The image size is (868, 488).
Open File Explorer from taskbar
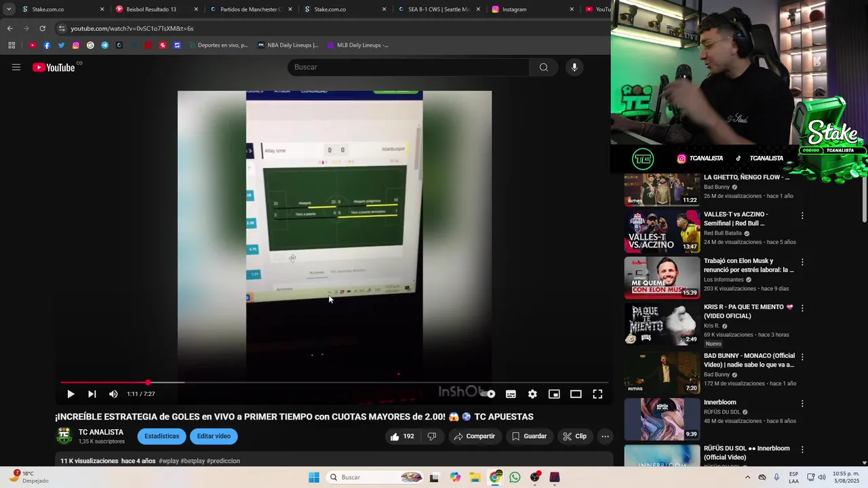coord(475,477)
